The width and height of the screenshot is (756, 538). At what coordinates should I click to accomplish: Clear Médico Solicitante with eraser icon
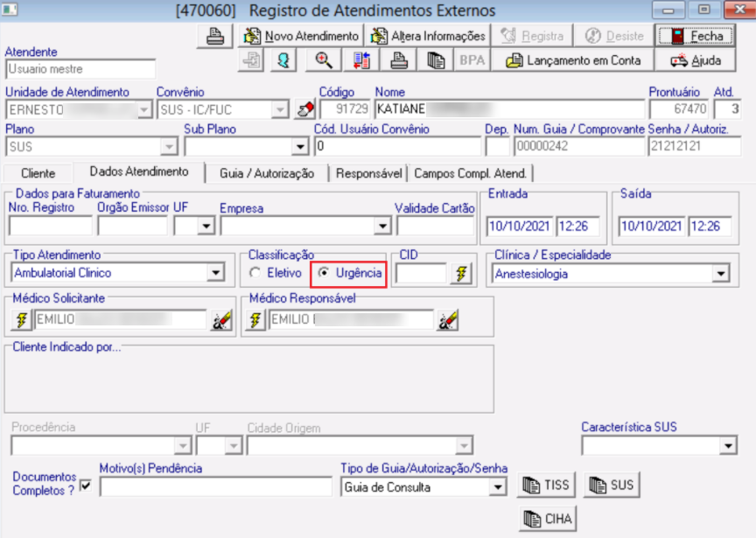pyautogui.click(x=221, y=320)
